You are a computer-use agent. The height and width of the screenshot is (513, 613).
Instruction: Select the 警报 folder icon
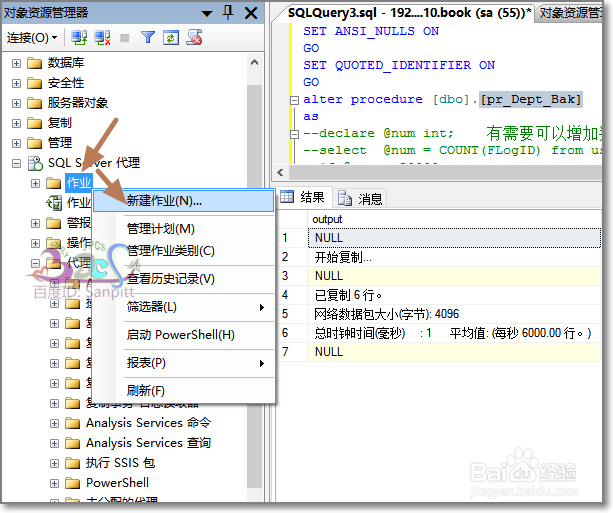pos(54,223)
